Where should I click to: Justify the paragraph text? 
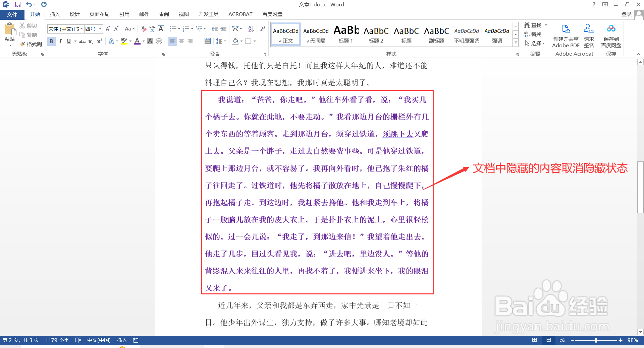(x=199, y=41)
